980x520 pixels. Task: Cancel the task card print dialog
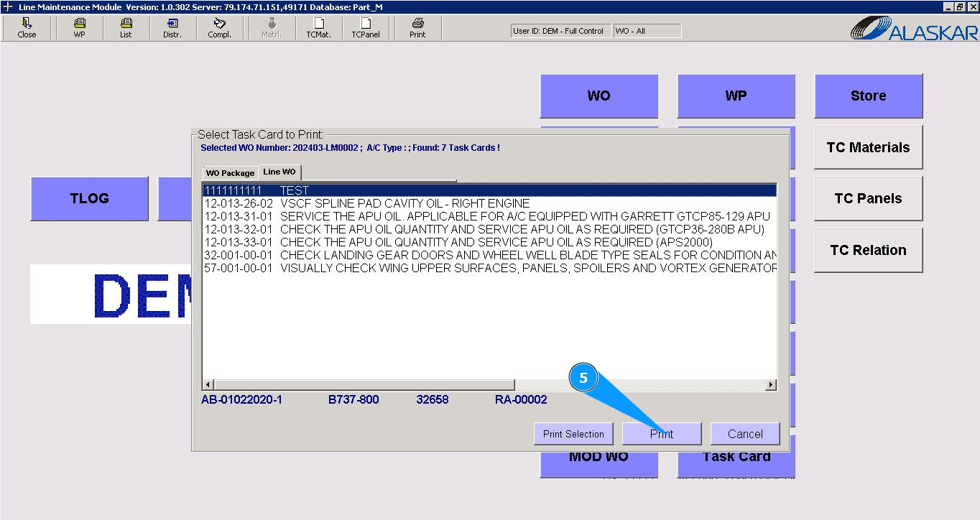(x=745, y=434)
